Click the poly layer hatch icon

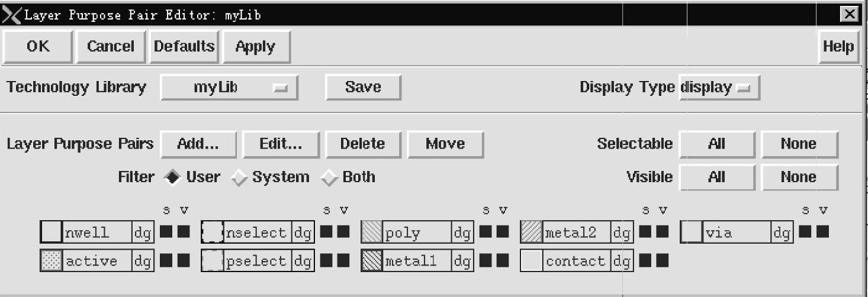coord(372,233)
